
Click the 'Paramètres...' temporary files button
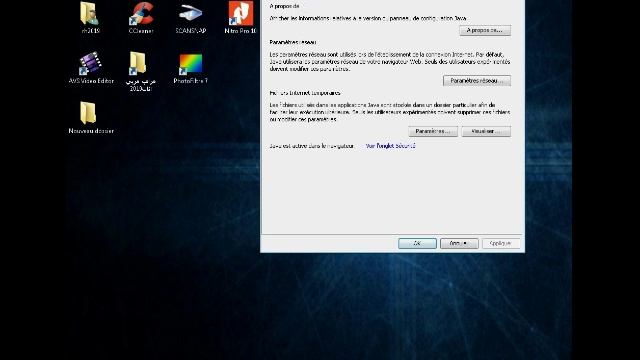click(433, 131)
